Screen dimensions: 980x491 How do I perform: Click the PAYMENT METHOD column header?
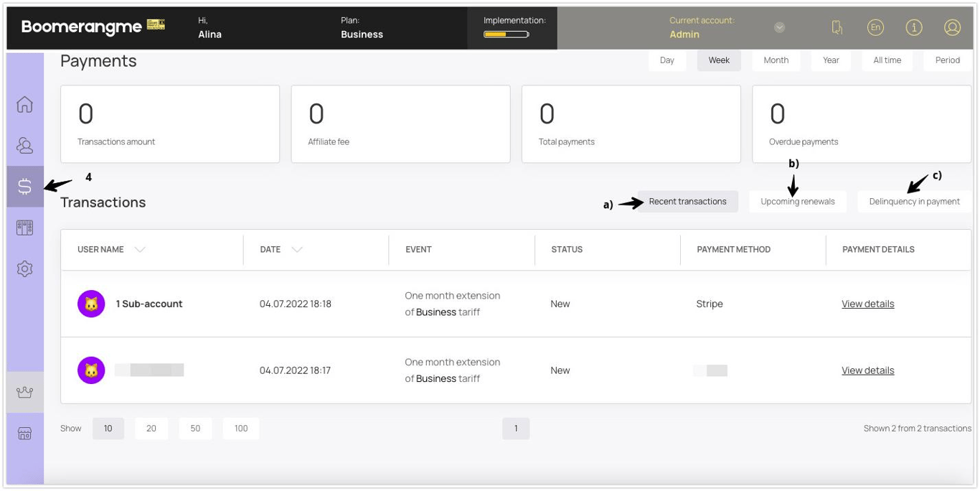[734, 250]
